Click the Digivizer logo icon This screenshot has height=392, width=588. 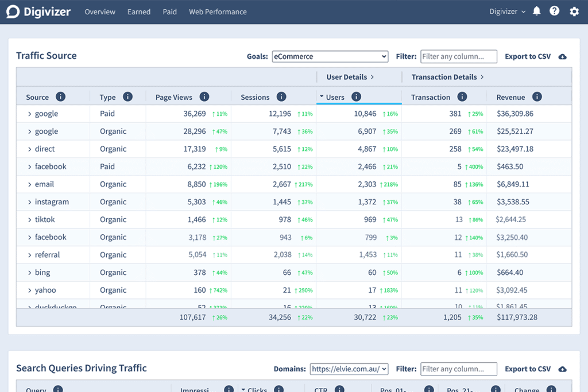point(13,11)
